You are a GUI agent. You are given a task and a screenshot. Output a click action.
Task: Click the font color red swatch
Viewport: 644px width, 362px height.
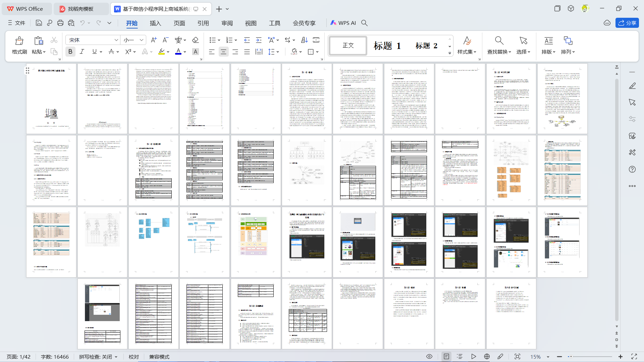pos(178,52)
